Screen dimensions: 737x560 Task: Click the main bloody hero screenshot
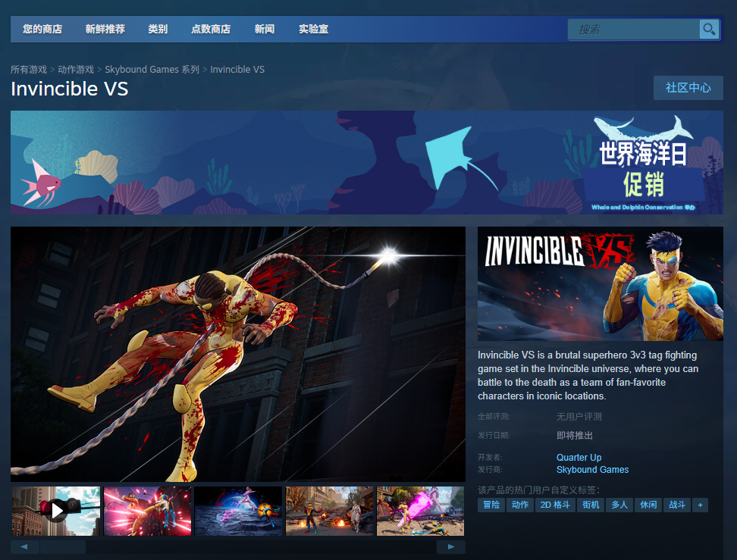(238, 354)
